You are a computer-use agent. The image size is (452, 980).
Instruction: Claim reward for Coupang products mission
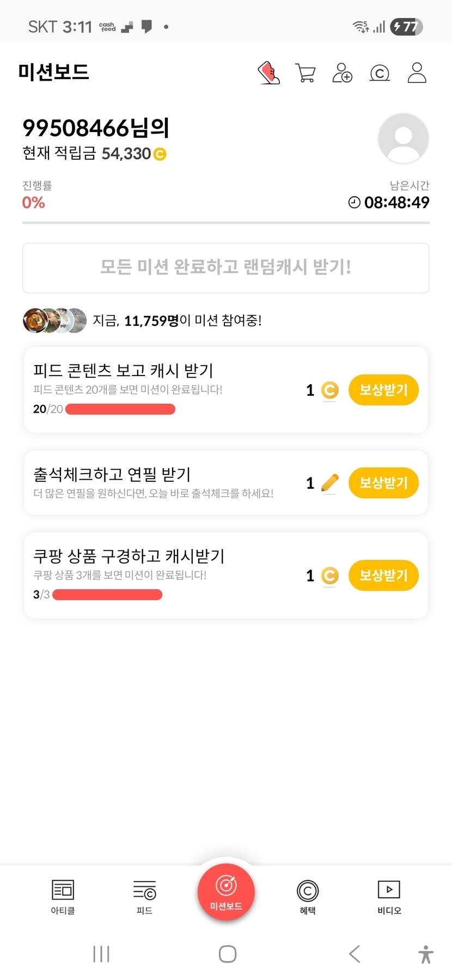tap(383, 575)
